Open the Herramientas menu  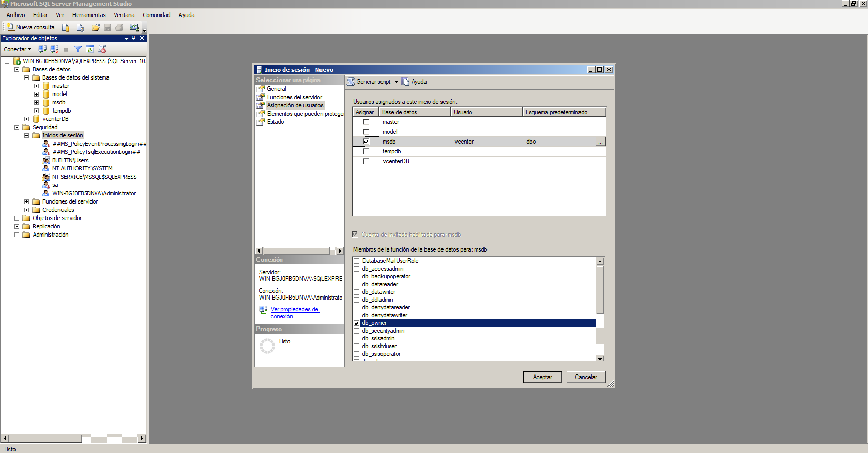[x=89, y=15]
